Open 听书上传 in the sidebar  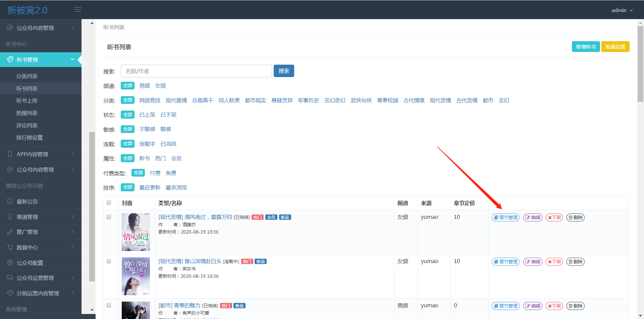point(27,101)
